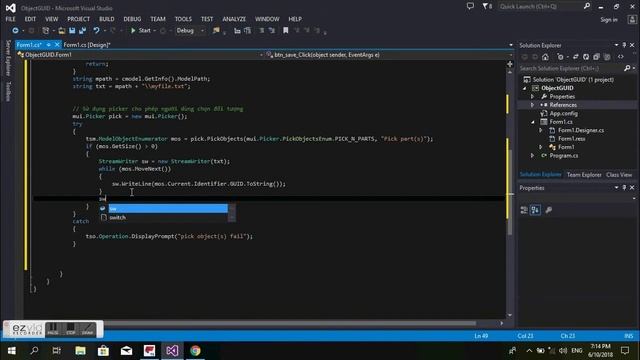Click the Search Solution Explorer field
This screenshot has height=360, width=640.
coord(571,69)
